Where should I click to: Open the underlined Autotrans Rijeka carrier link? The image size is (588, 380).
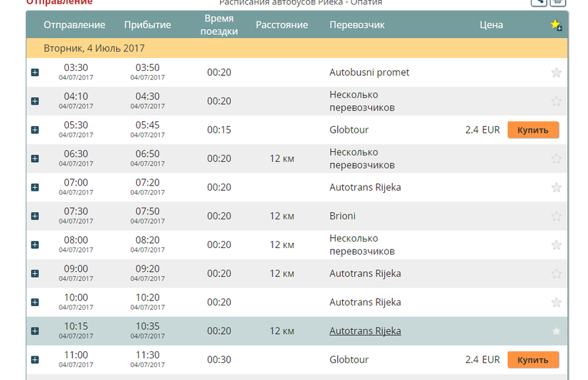[x=365, y=331]
